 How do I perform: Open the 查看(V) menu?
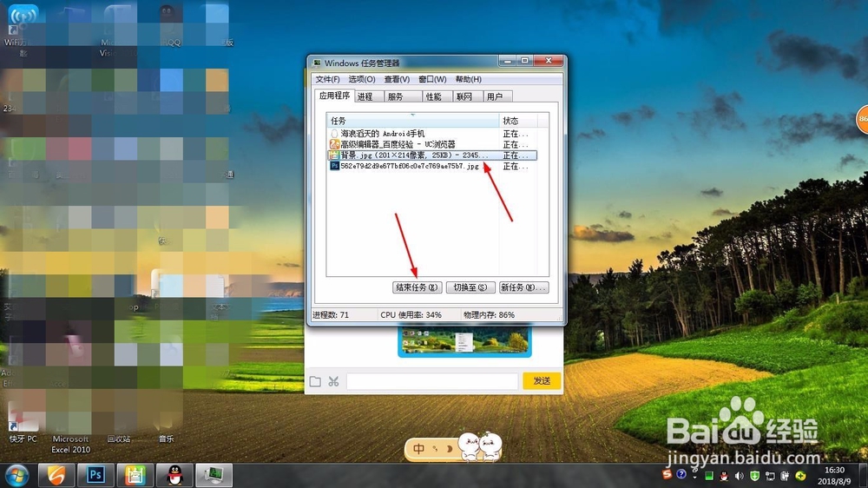[397, 79]
